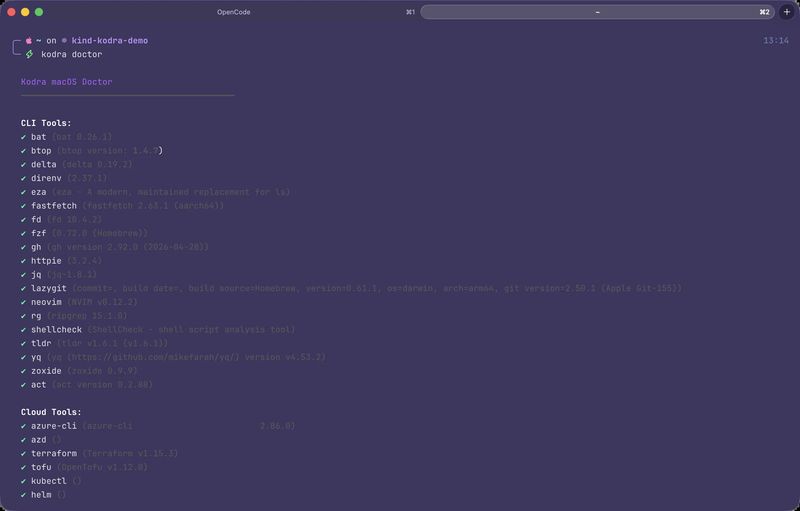Click the 'fzf' tool name
The image size is (800, 511).
coord(38,233)
